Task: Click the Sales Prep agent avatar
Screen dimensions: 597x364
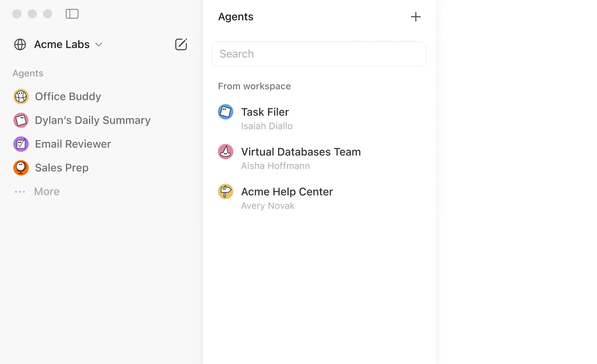Action: coord(21,168)
